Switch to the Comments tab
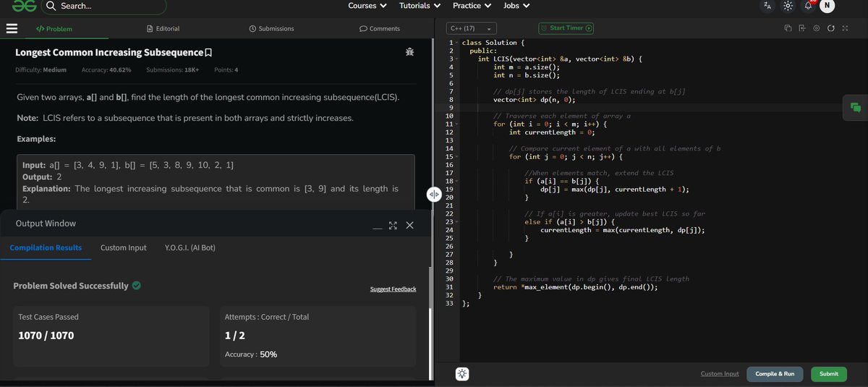The width and height of the screenshot is (868, 387). pyautogui.click(x=380, y=29)
